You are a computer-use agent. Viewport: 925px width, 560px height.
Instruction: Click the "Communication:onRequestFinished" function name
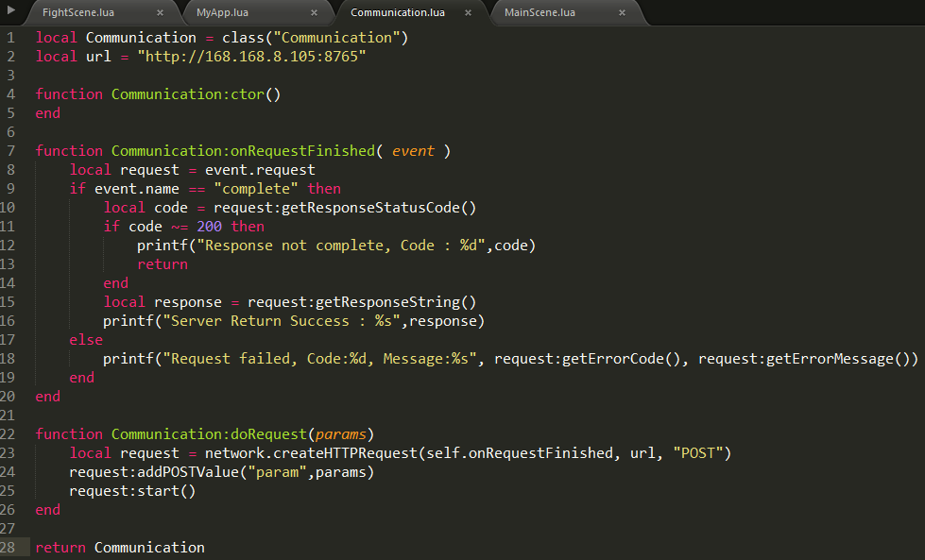[243, 151]
